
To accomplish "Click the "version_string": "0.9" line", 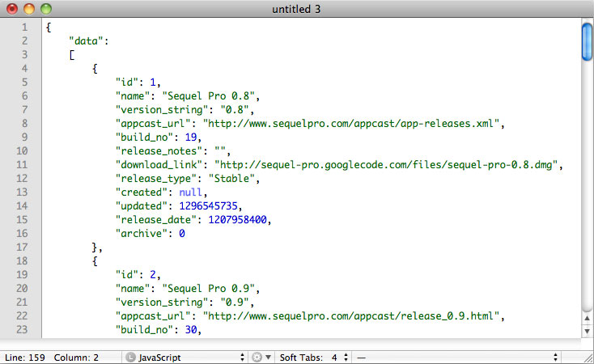I will (185, 303).
